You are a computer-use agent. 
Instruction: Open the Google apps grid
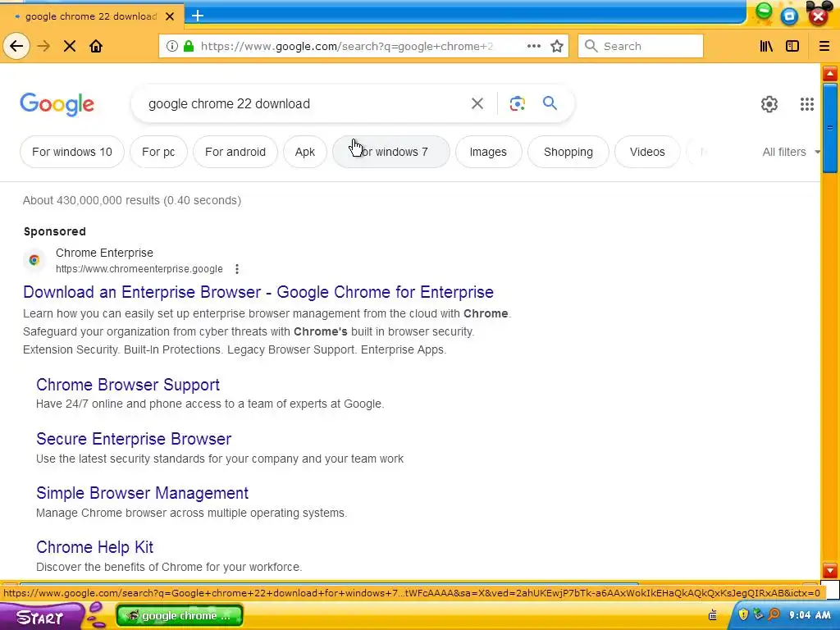coord(807,104)
